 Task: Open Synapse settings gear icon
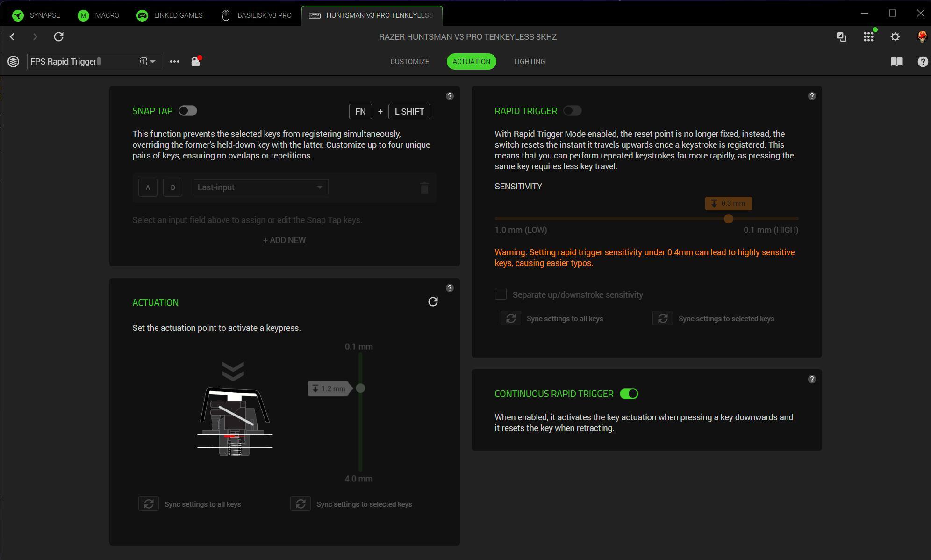point(895,36)
